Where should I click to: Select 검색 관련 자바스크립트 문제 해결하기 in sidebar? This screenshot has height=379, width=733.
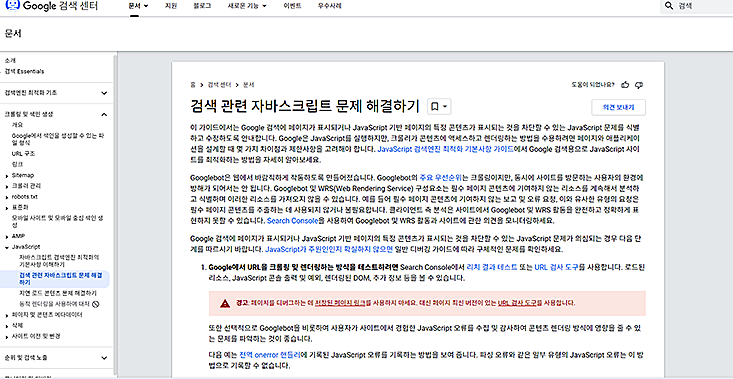coord(60,279)
